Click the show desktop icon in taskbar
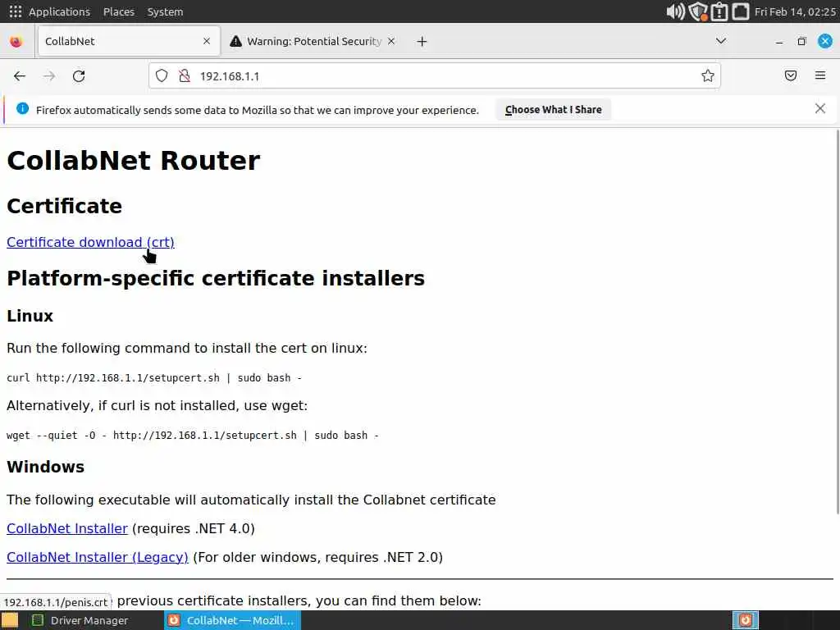The image size is (840, 630). 10,620
